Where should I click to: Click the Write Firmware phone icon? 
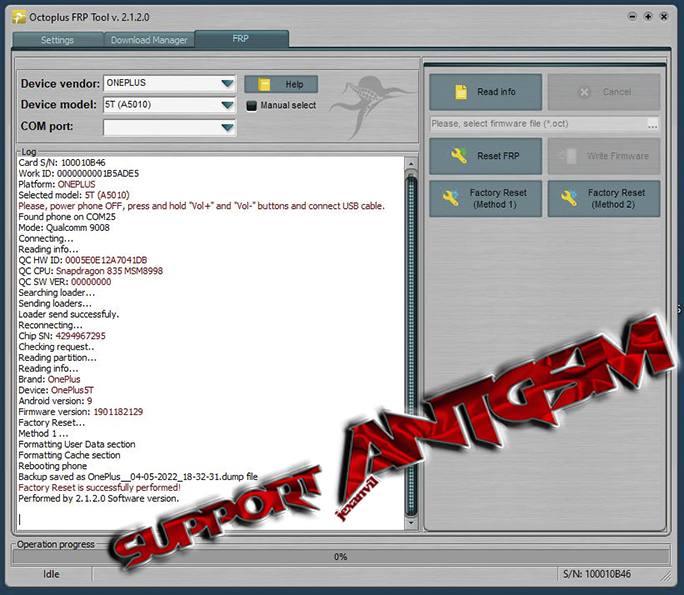click(x=568, y=156)
